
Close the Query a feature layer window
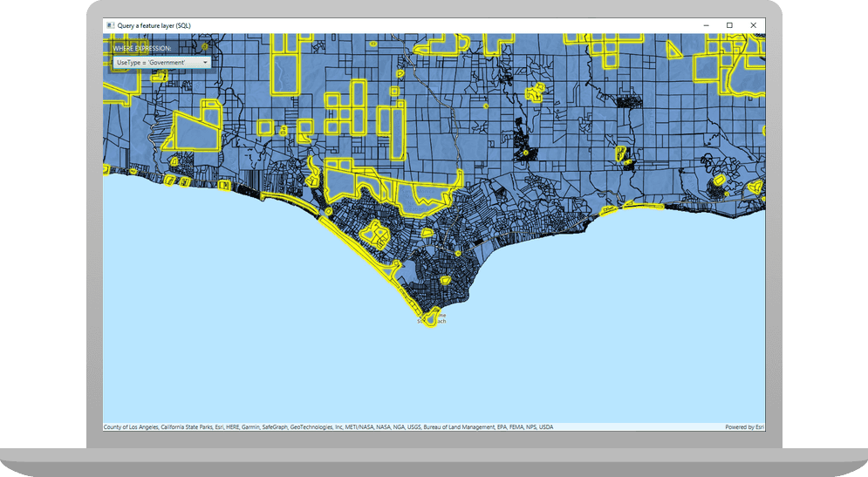753,25
